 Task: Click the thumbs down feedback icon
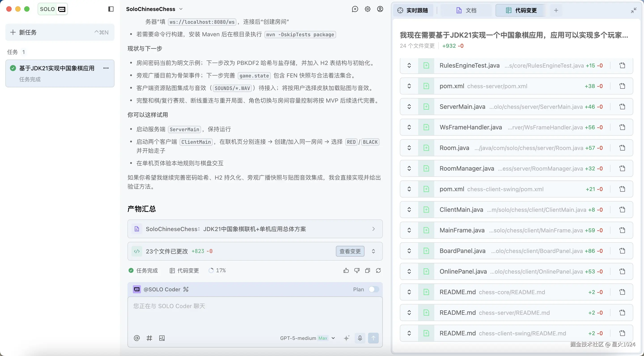(357, 270)
